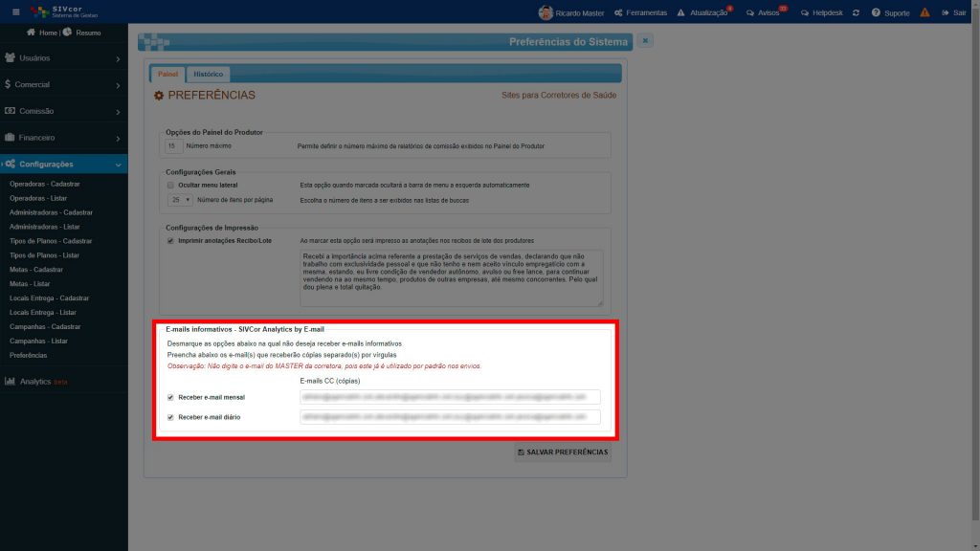Screen dimensions: 980x551
Task: Open Preferências sidebar item
Action: click(28, 355)
